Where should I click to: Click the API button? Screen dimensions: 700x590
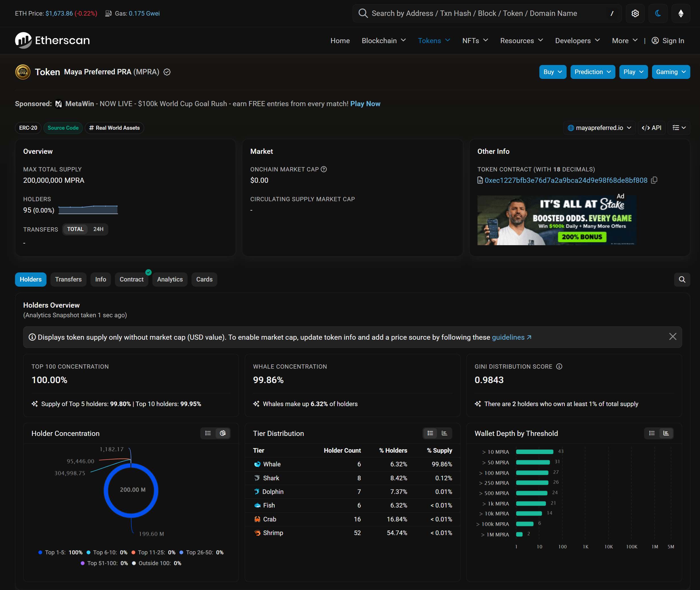tap(651, 128)
